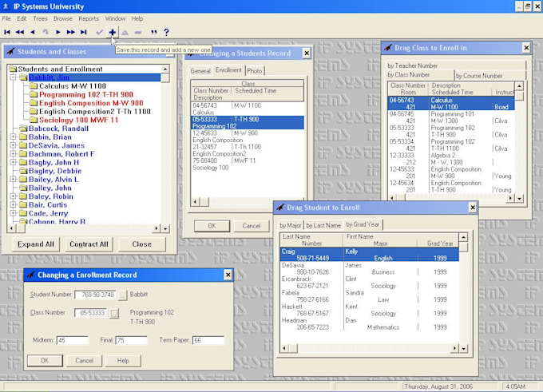The width and height of the screenshot is (543, 392).
Task: Expand the Bair, Curtis tree node
Action: tap(13, 204)
